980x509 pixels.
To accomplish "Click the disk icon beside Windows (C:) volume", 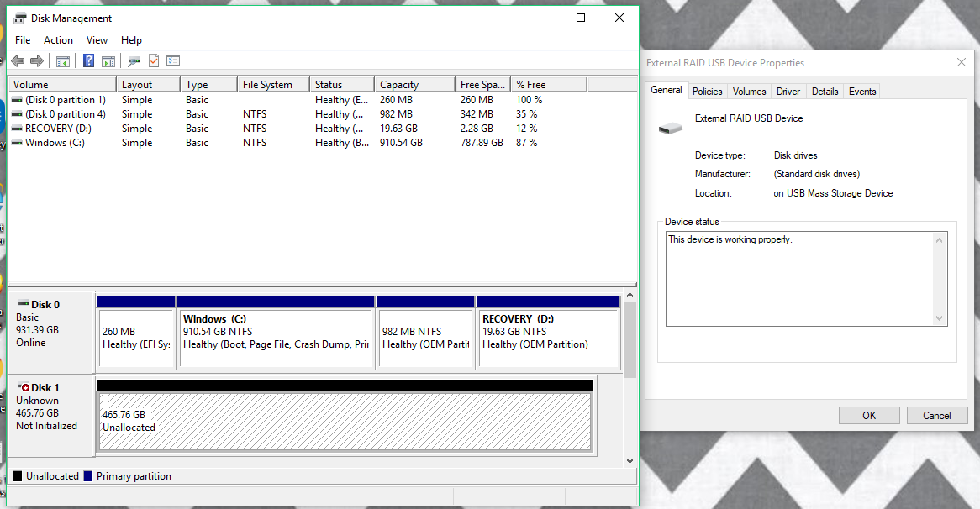I will pyautogui.click(x=17, y=142).
